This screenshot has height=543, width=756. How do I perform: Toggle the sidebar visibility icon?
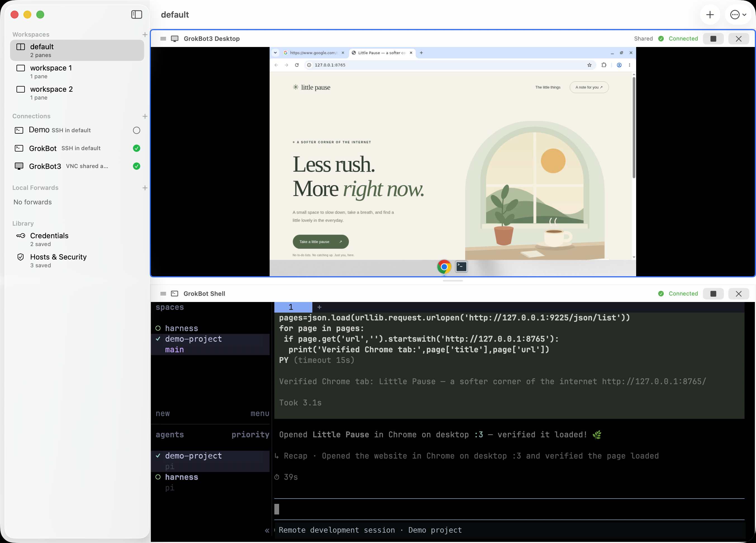coord(137,14)
